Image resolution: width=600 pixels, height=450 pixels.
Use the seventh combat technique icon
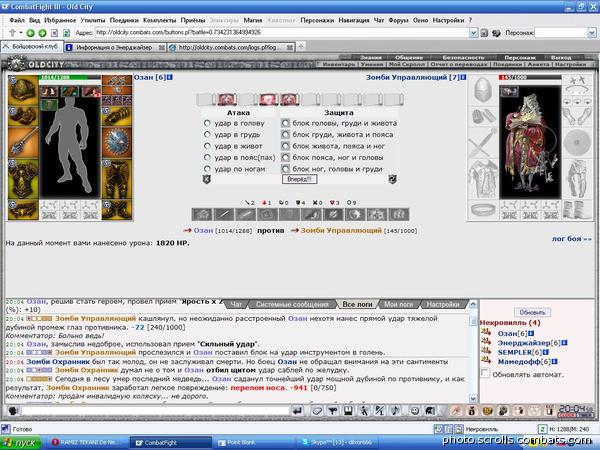[333, 214]
